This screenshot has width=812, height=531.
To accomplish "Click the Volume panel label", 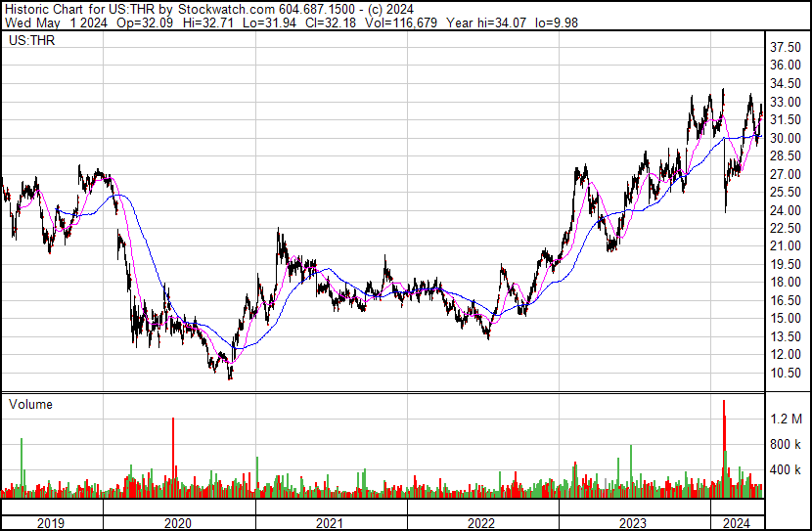I will point(30,404).
